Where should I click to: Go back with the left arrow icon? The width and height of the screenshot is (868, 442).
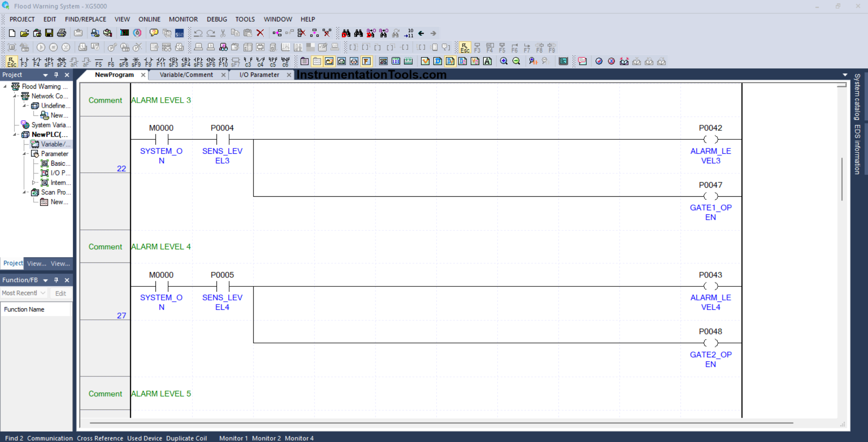coord(421,33)
